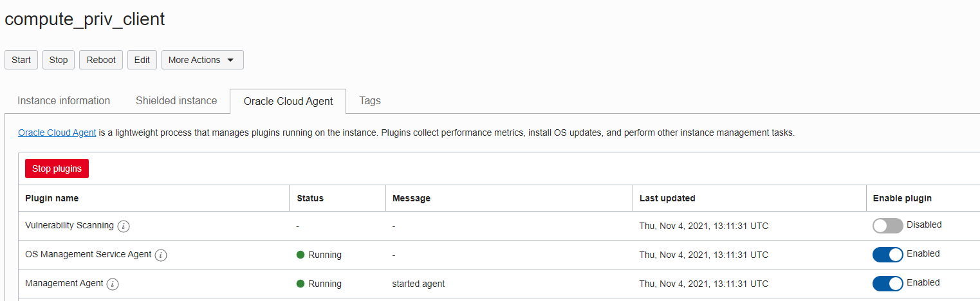Select the Oracle Cloud Agent tab
Screen dimensions: 980x301
[288, 101]
